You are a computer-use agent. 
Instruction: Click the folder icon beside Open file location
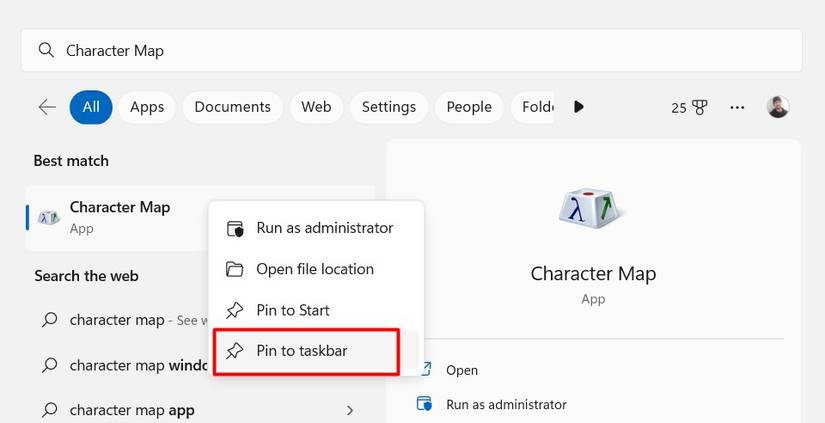click(x=235, y=269)
